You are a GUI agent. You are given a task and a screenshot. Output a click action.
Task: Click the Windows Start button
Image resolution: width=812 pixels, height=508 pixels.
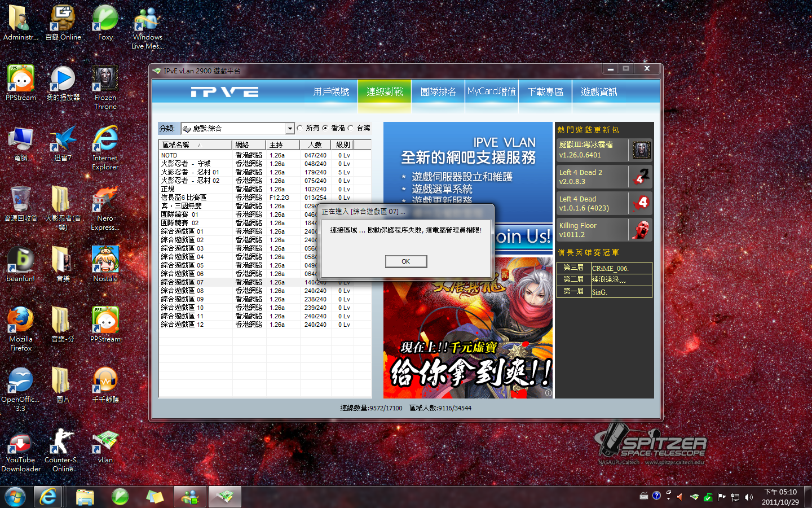point(15,497)
